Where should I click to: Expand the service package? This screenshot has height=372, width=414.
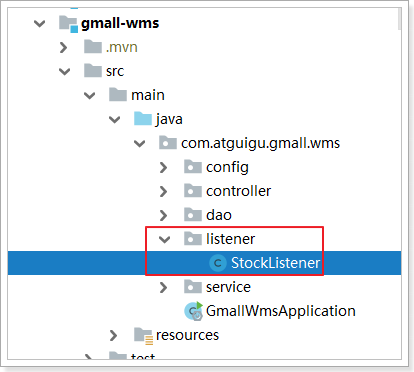pos(163,287)
